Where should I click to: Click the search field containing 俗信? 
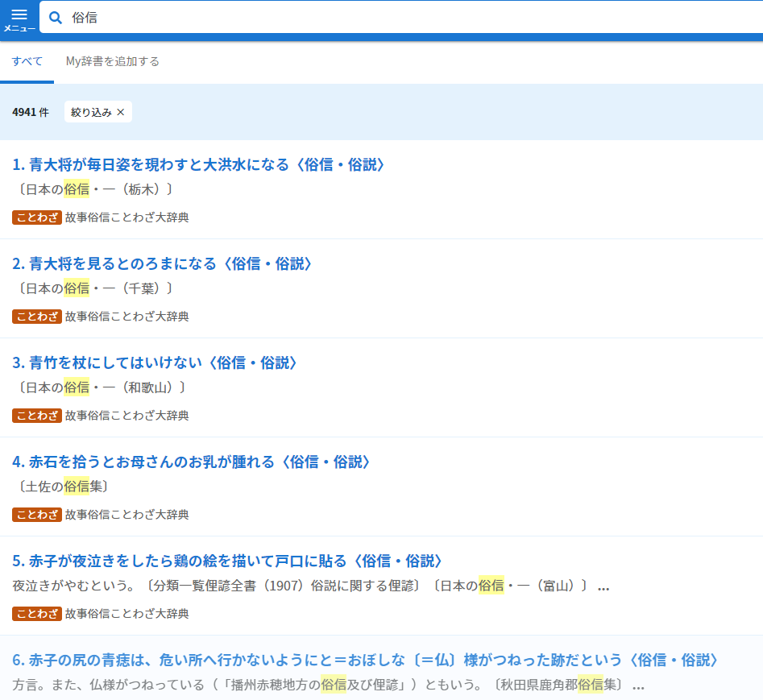coord(403,18)
